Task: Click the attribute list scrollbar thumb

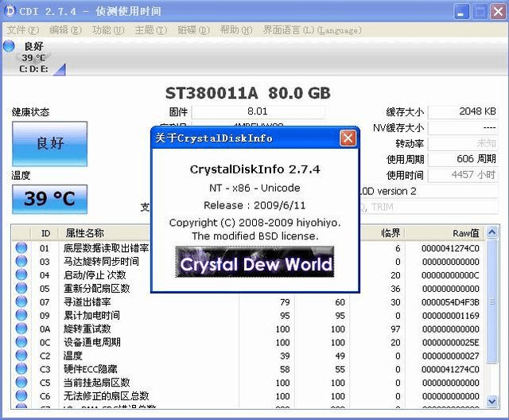Action: pyautogui.click(x=492, y=301)
